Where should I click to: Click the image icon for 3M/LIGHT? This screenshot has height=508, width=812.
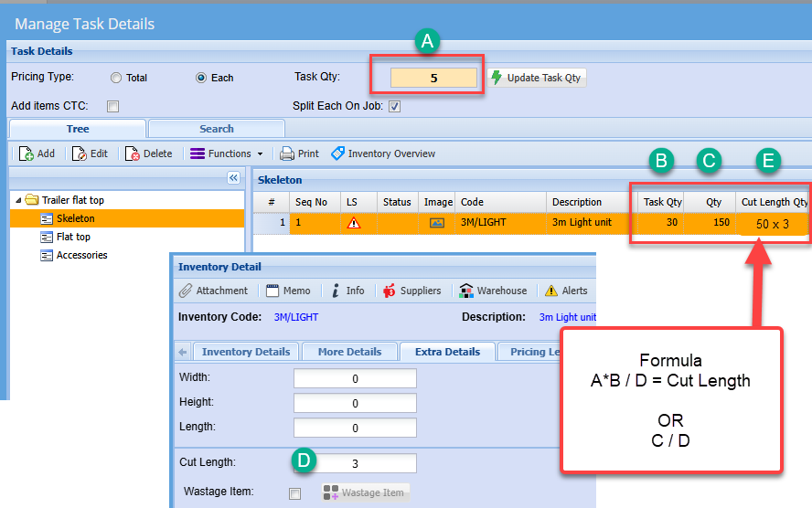(x=436, y=223)
